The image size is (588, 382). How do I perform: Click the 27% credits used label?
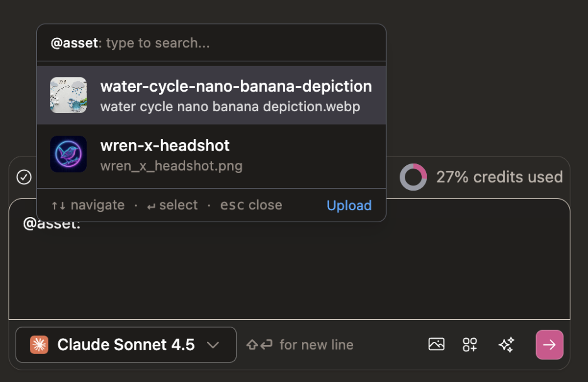[x=499, y=177]
